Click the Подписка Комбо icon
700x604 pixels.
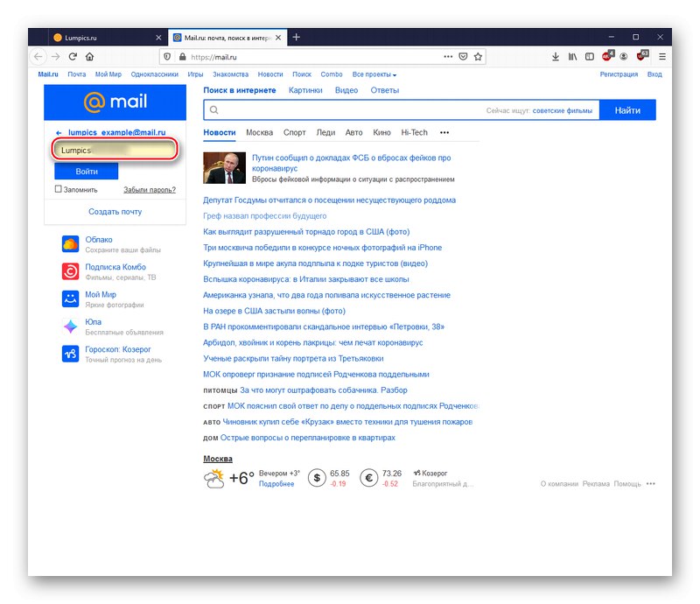click(70, 271)
